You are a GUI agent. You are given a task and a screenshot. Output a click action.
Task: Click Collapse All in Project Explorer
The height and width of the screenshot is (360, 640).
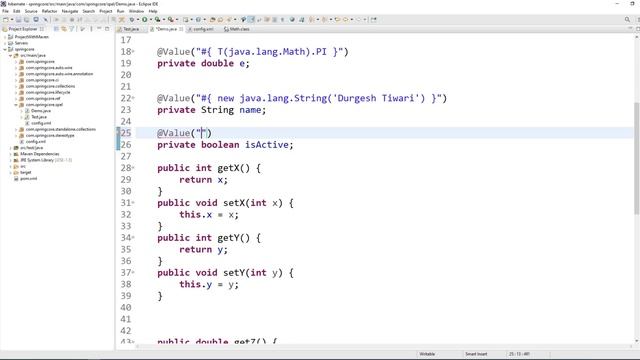56,29
